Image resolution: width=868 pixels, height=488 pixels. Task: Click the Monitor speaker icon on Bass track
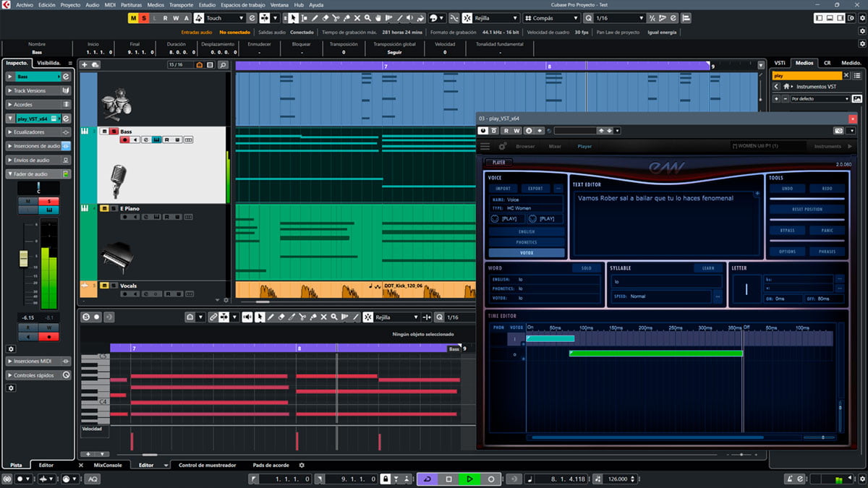(x=135, y=140)
